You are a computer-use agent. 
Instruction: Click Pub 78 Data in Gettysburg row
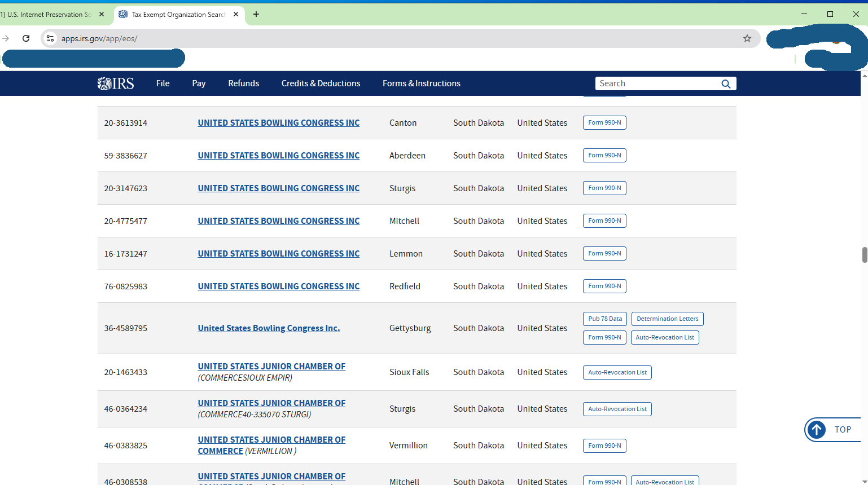[x=605, y=319]
